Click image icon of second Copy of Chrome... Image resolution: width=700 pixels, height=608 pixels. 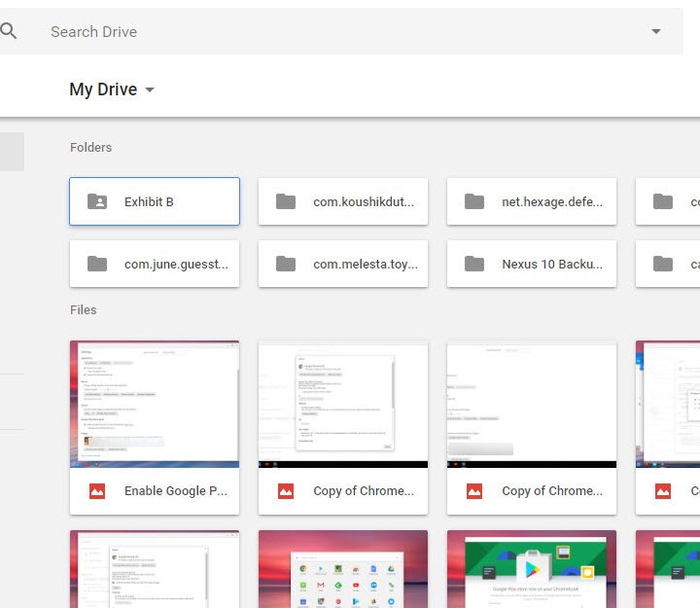point(474,491)
